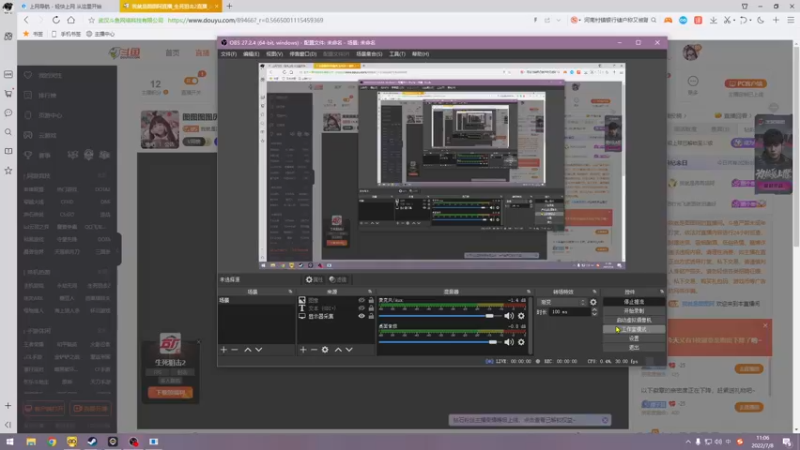Open source properties via the Sources gear icon
The image size is (800, 450).
pos(325,349)
